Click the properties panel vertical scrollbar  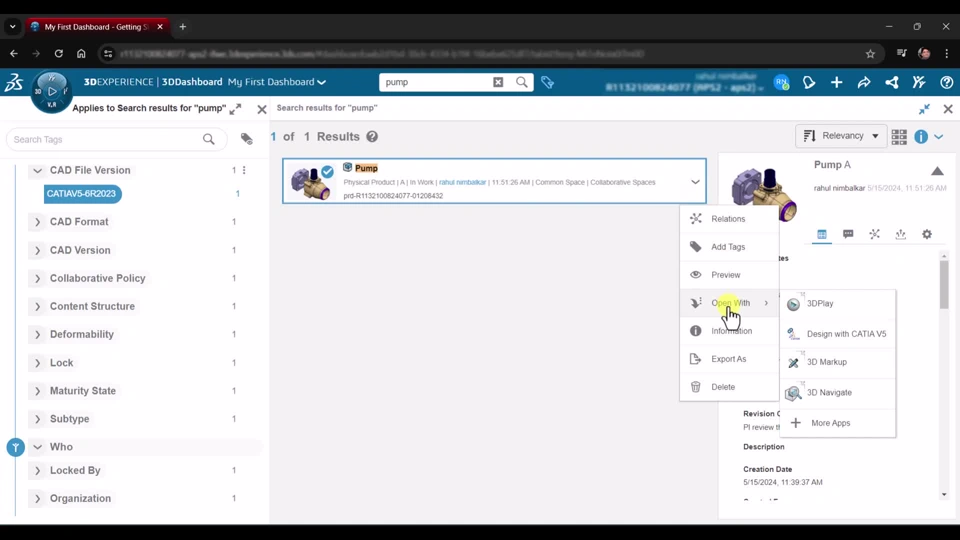click(944, 285)
